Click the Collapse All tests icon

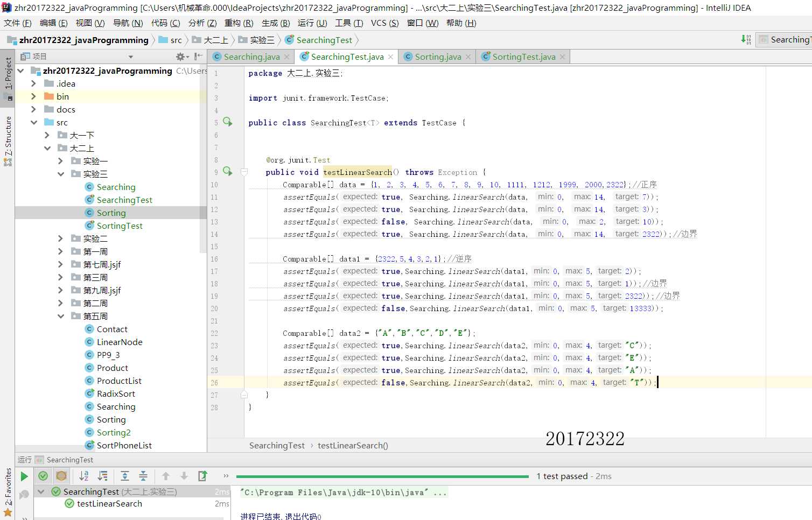click(x=143, y=476)
